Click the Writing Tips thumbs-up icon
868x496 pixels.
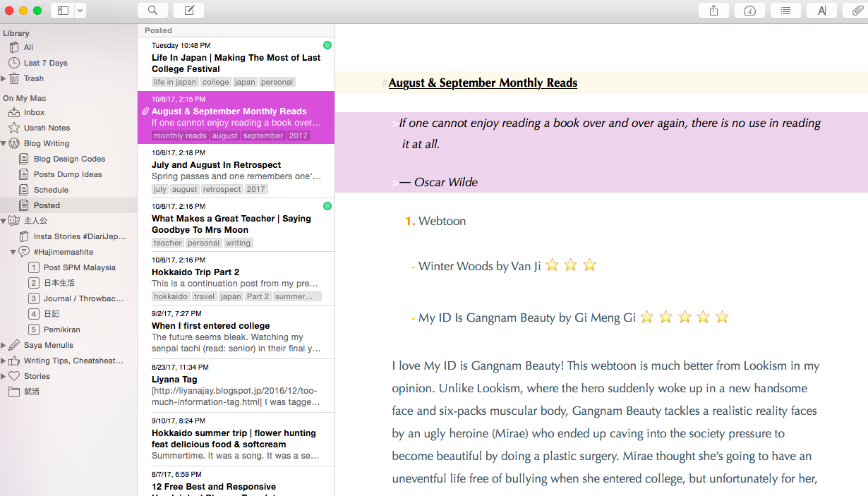tap(13, 361)
